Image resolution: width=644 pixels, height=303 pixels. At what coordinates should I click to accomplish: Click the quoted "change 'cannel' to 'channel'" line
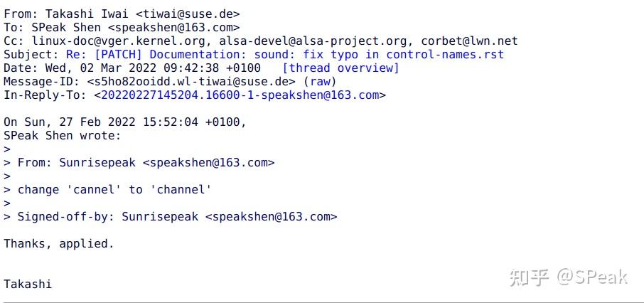click(x=114, y=189)
